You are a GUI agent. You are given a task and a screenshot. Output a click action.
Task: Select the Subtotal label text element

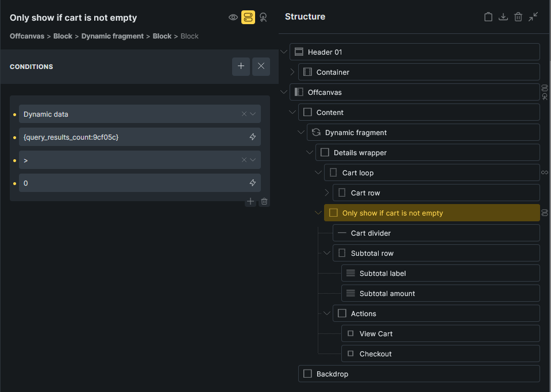pos(441,273)
